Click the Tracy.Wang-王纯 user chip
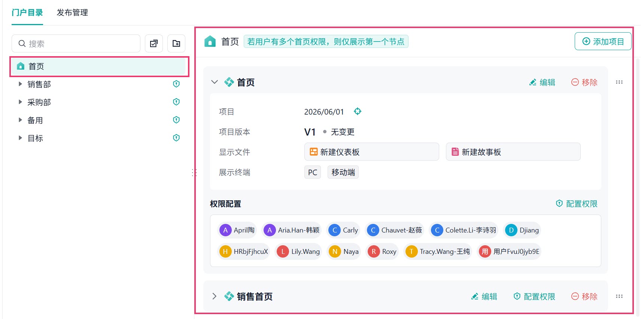This screenshot has height=319, width=644. click(x=438, y=251)
